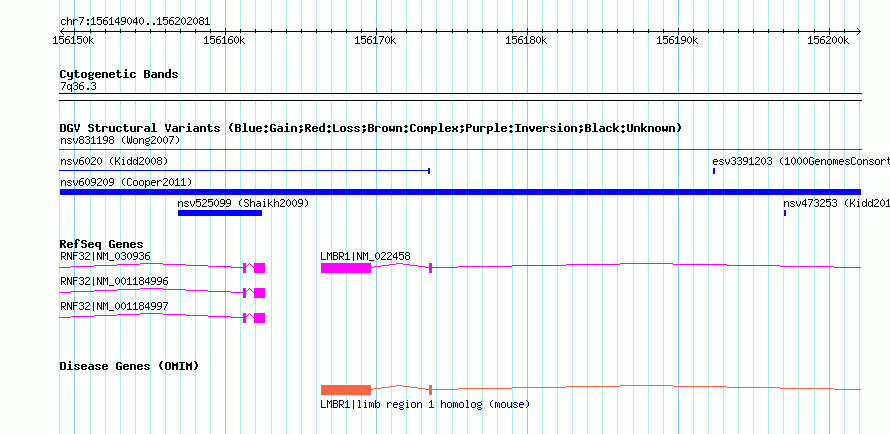Image resolution: width=890 pixels, height=434 pixels.
Task: Click the blue nsv525099 variant bar
Action: [x=220, y=213]
